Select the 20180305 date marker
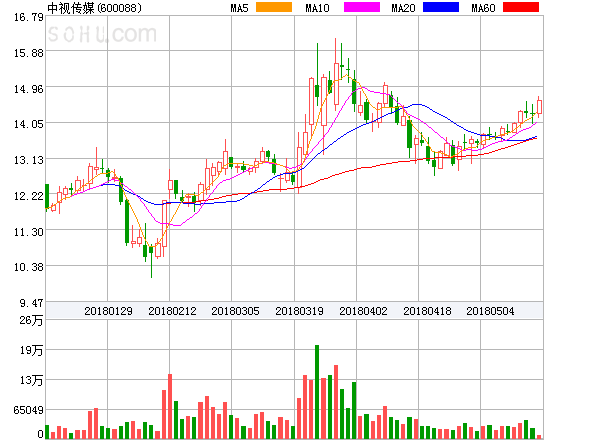 point(235,311)
